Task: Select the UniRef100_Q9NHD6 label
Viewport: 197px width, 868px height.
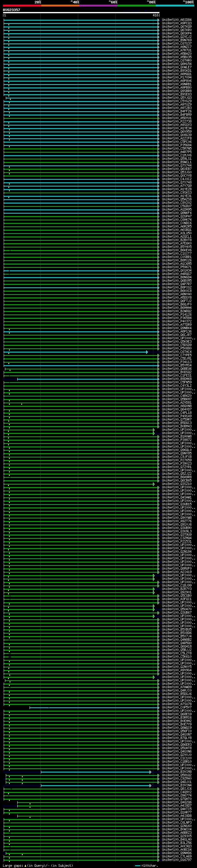Action: coord(177,853)
